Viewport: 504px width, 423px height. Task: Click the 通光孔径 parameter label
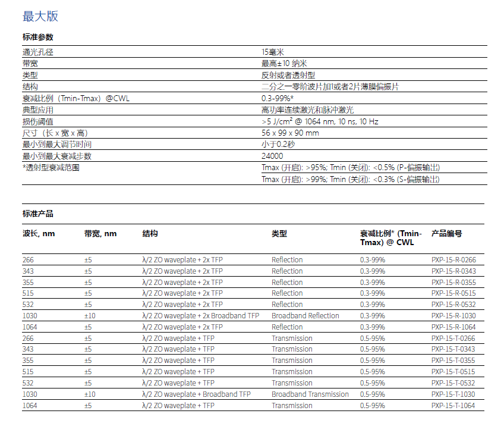coord(37,52)
